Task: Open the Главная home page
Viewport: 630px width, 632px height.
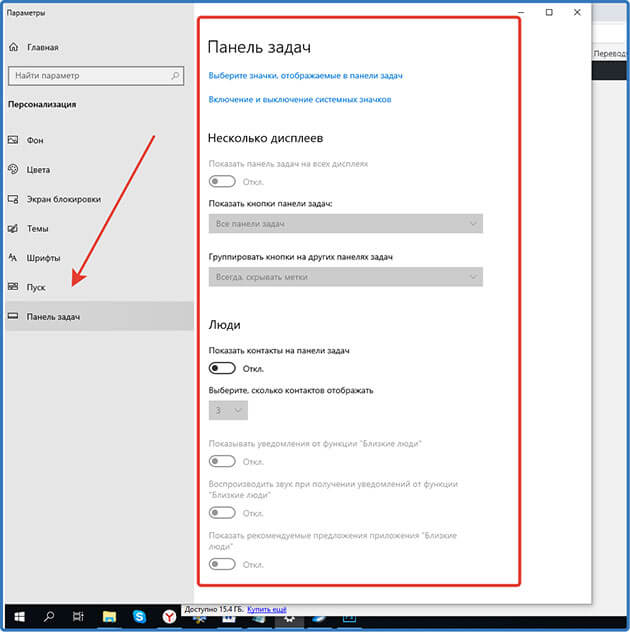Action: [x=34, y=47]
